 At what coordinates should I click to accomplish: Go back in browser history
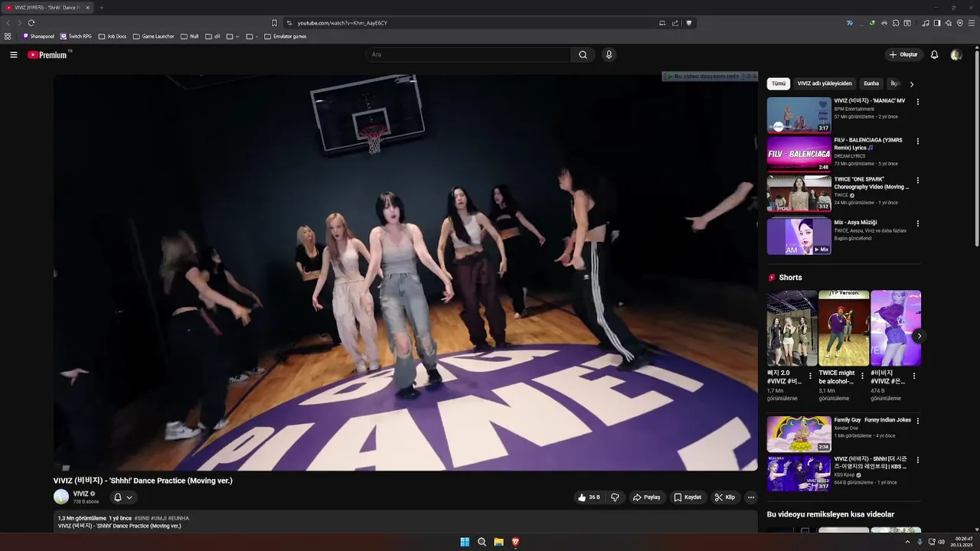[8, 23]
